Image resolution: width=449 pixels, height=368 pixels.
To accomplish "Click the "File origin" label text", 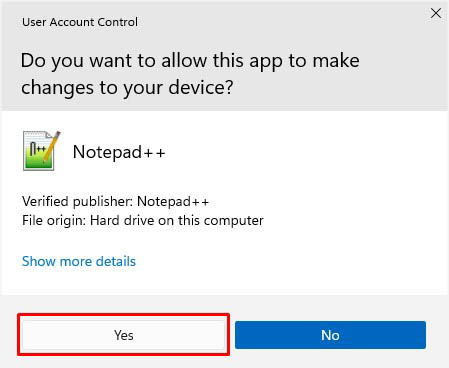I will [x=54, y=221].
